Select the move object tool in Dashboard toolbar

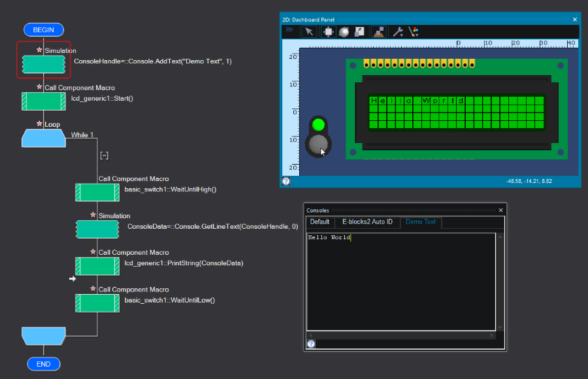click(328, 31)
